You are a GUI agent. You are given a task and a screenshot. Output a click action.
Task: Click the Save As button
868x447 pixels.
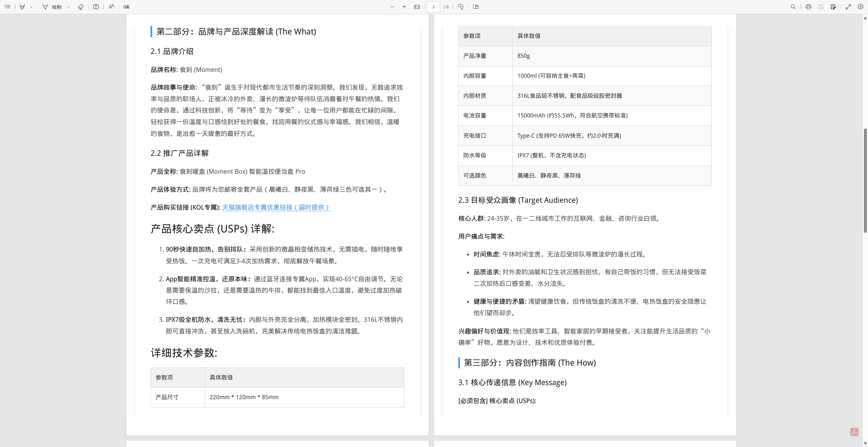click(833, 7)
